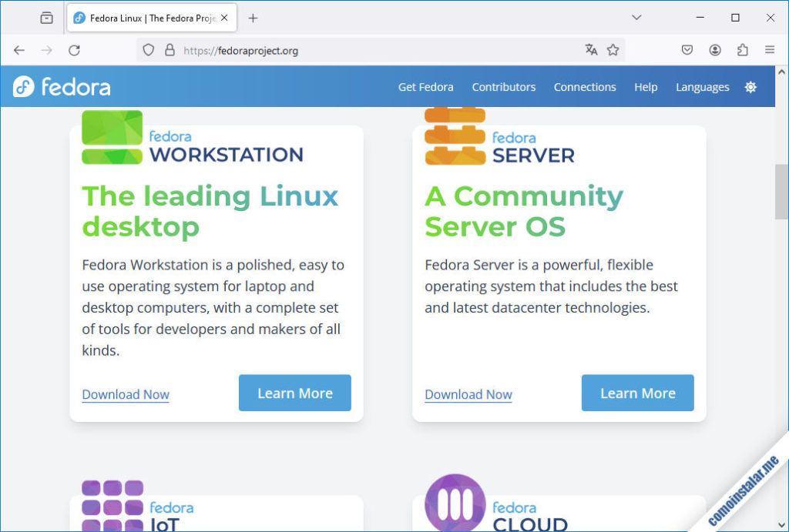
Task: Click the tracking protection shield icon
Action: [x=149, y=50]
